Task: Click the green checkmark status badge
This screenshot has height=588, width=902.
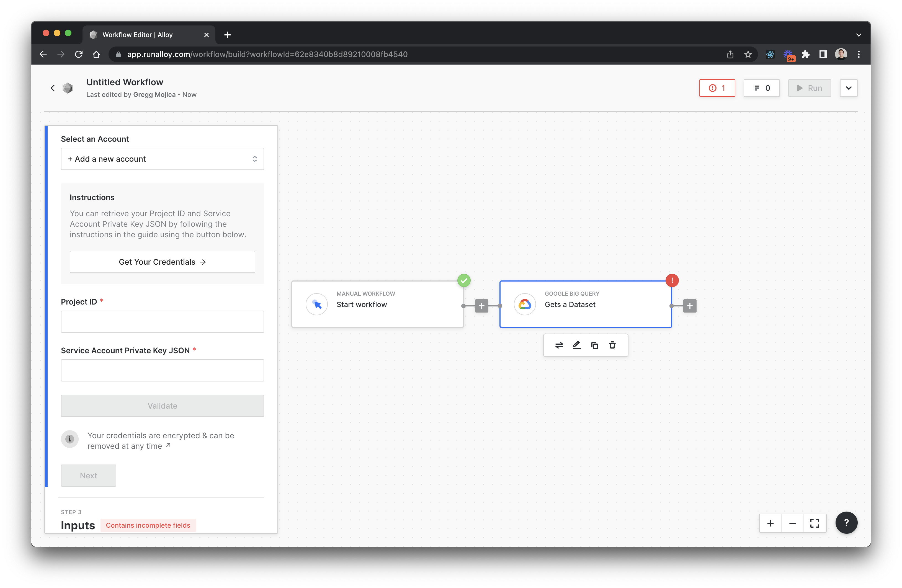Action: 463,280
